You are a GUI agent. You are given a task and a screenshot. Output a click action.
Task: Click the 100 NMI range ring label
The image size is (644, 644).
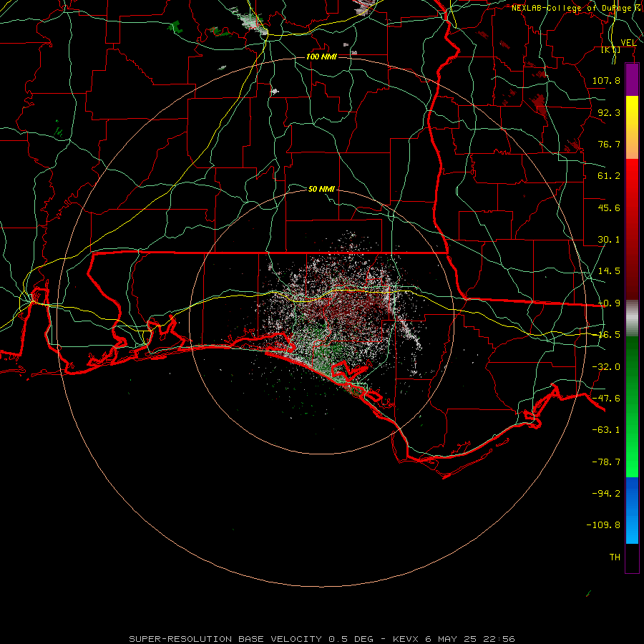coord(321,57)
